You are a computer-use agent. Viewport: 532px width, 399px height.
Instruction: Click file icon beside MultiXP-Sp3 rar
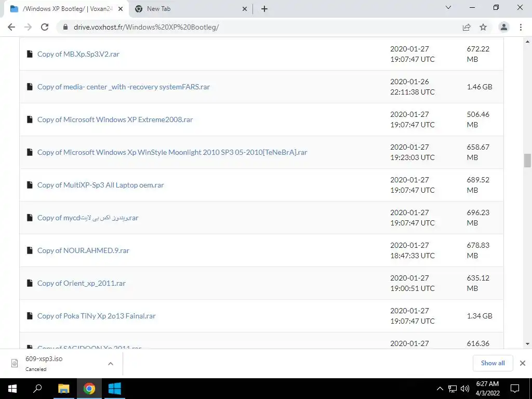pos(30,185)
